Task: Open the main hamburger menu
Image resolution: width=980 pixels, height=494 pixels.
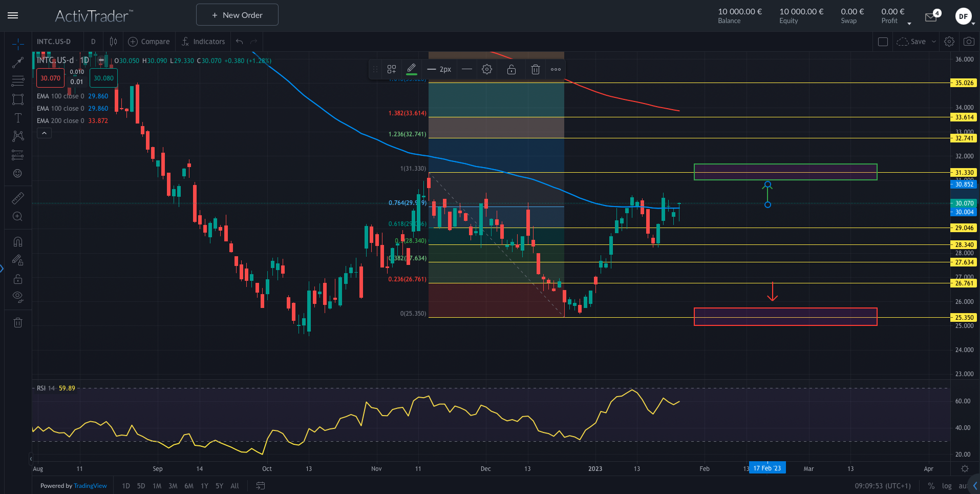Action: pyautogui.click(x=12, y=15)
